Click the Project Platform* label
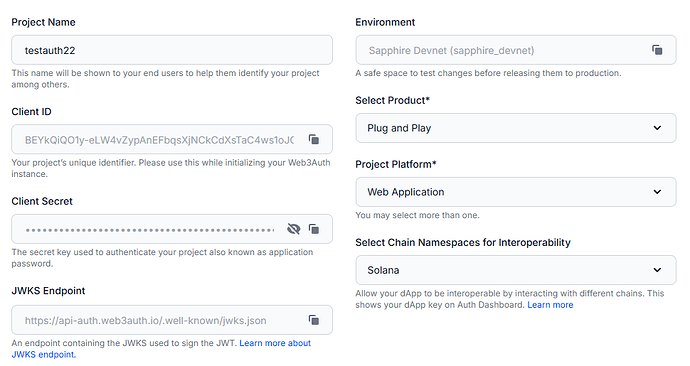Viewport: 690px width, 366px height. click(396, 164)
